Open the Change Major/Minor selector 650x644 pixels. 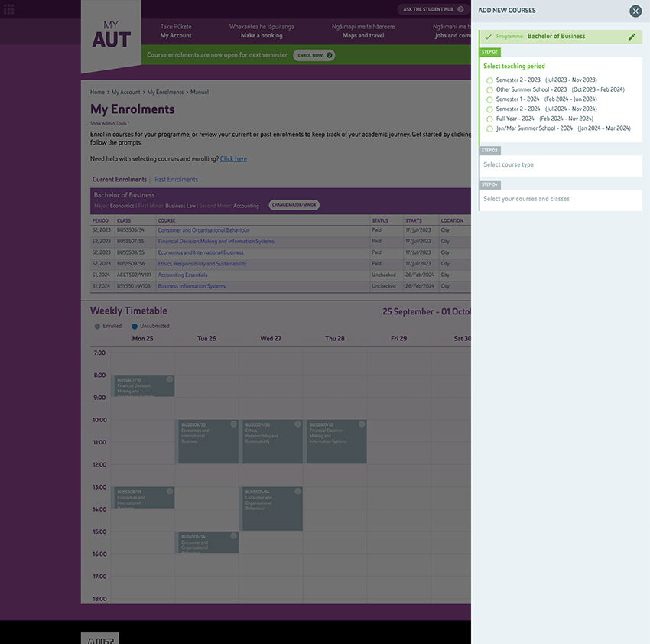294,206
